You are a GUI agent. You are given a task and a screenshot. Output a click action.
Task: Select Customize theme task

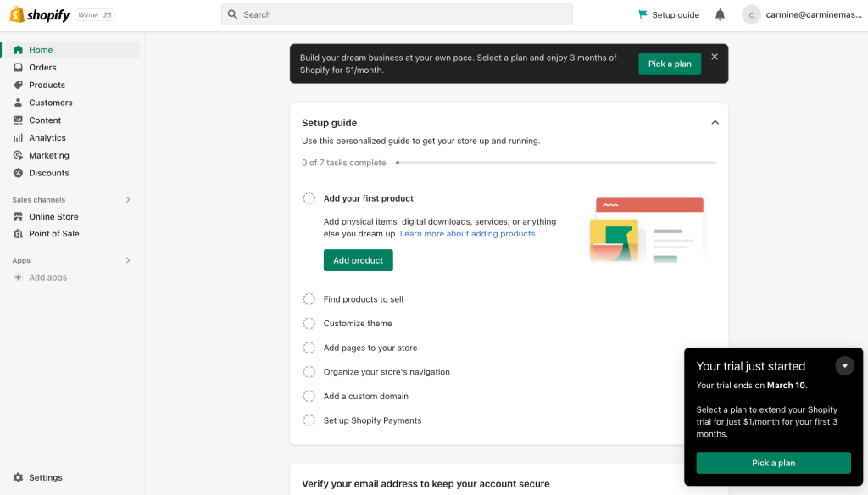[x=358, y=323]
